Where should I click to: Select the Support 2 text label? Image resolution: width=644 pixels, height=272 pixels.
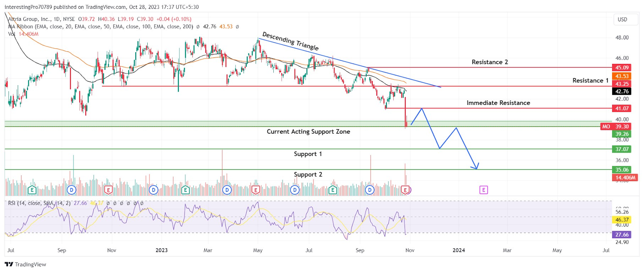(308, 174)
